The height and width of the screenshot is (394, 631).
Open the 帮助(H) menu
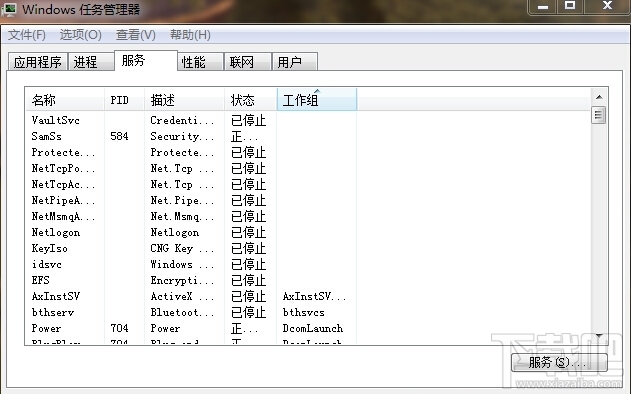point(190,35)
